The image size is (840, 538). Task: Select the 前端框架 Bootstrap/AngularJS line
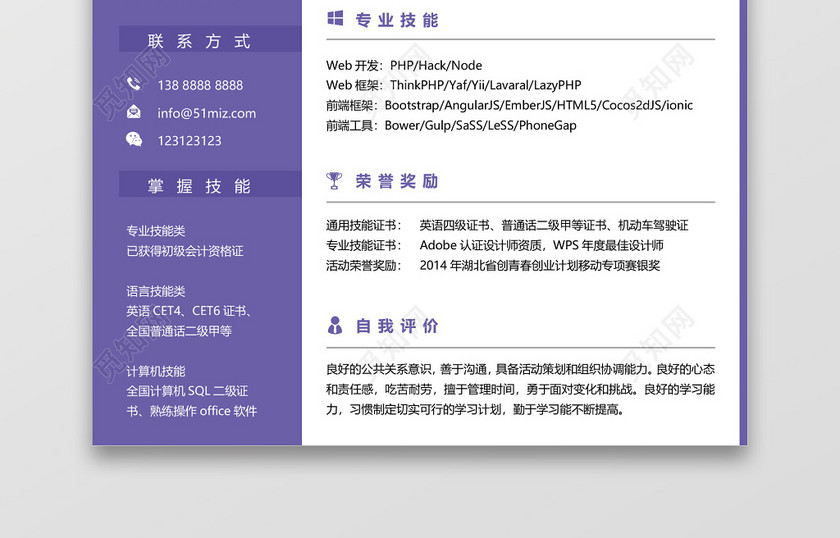pos(509,105)
